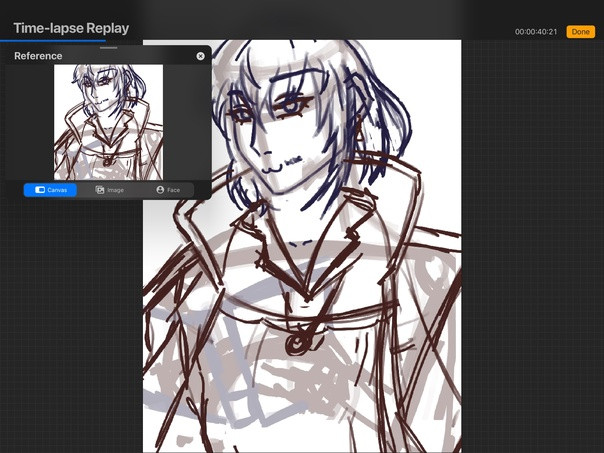Click the time-lapse blue progress bar
The width and height of the screenshot is (604, 453).
pyautogui.click(x=53, y=40)
